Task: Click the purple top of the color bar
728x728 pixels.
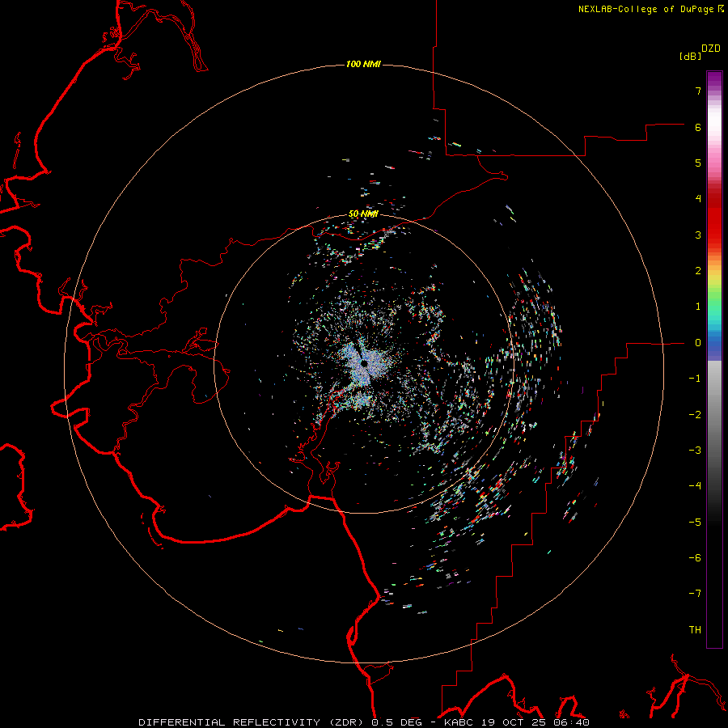Action: point(714,79)
